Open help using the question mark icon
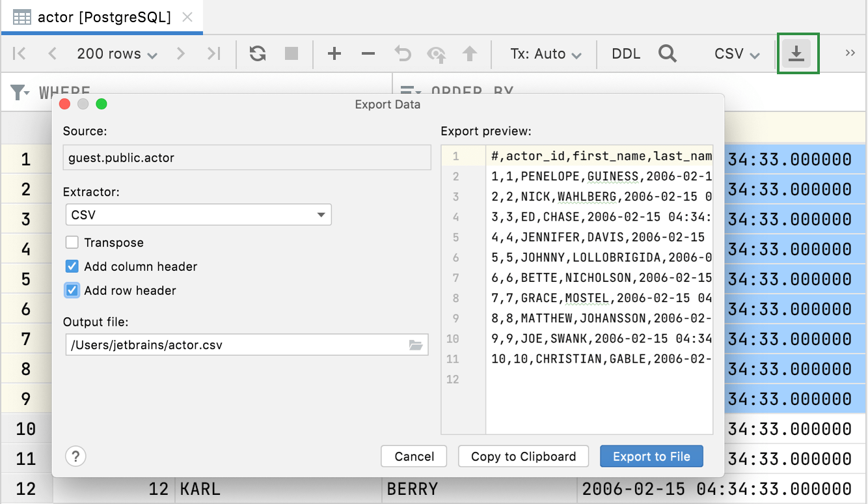Screen dimensions: 868x504 (75, 456)
